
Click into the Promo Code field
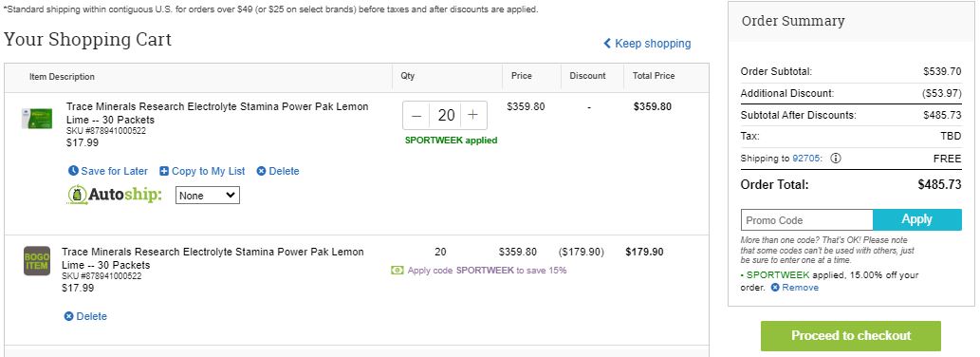(807, 220)
